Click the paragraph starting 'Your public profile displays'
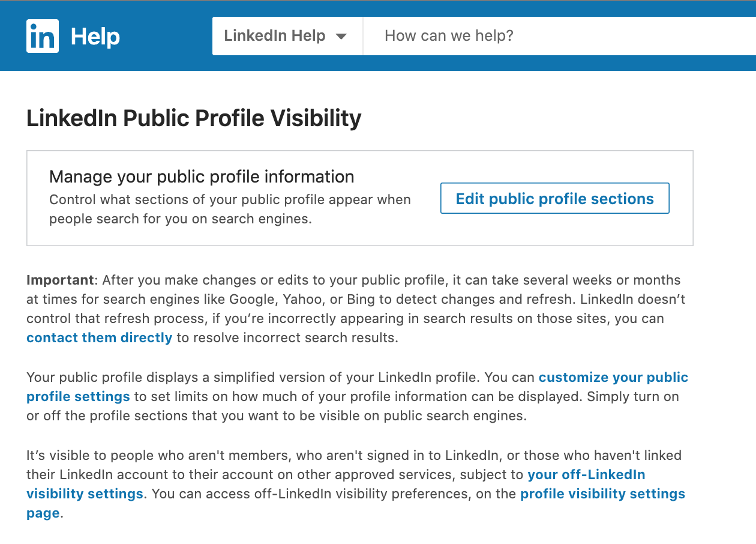This screenshot has width=756, height=544. [358, 396]
